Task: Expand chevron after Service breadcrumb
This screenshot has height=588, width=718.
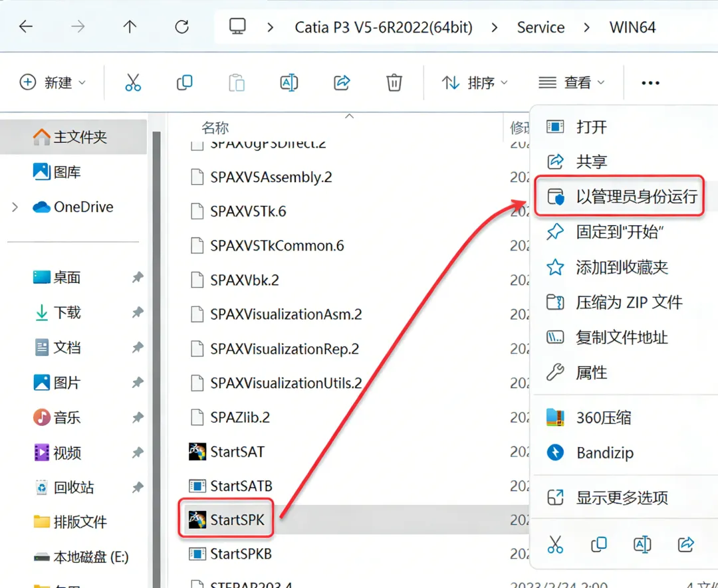Action: (586, 27)
